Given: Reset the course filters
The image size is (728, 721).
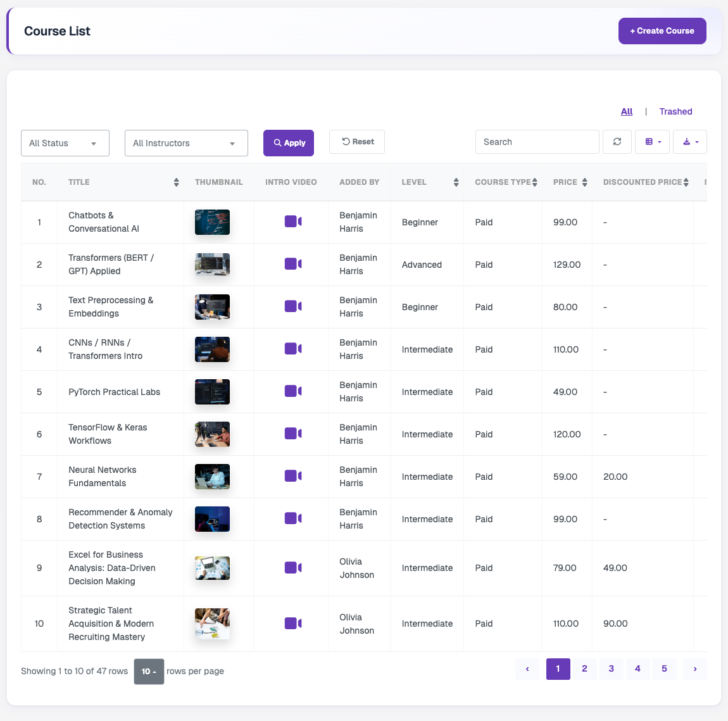Looking at the screenshot, I should [x=357, y=142].
